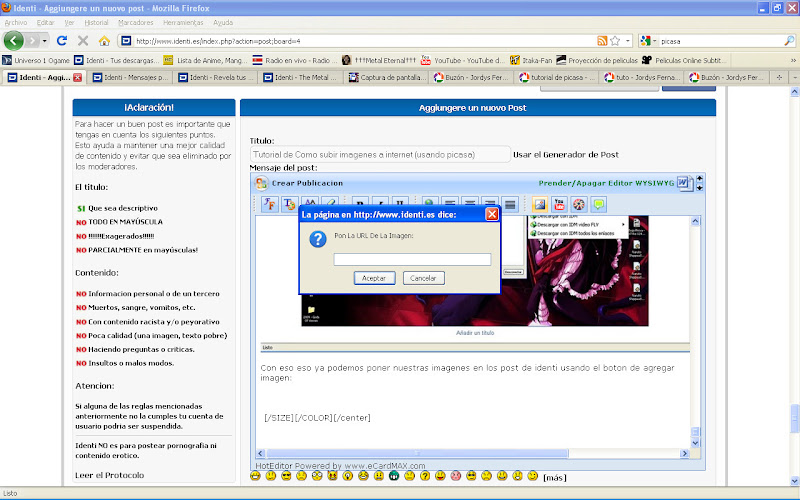Image resolution: width=800 pixels, height=500 pixels.
Task: Switch to the Captura de pantalla tab
Action: coord(387,78)
